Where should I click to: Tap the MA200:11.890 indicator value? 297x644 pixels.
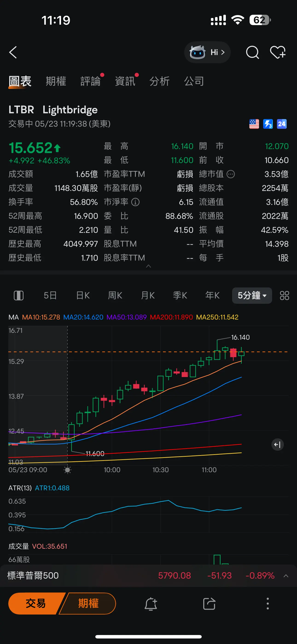(x=171, y=317)
